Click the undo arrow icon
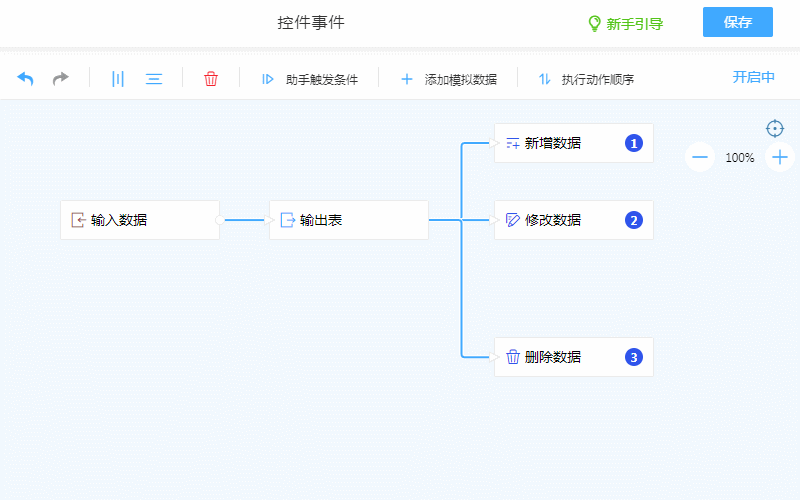 [x=26, y=78]
